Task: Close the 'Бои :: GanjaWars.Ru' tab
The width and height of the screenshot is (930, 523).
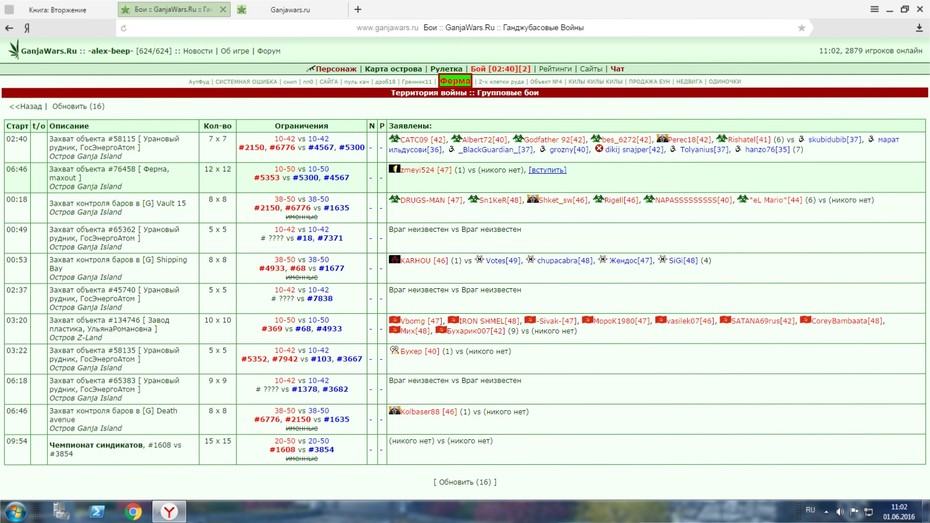Action: pos(222,9)
